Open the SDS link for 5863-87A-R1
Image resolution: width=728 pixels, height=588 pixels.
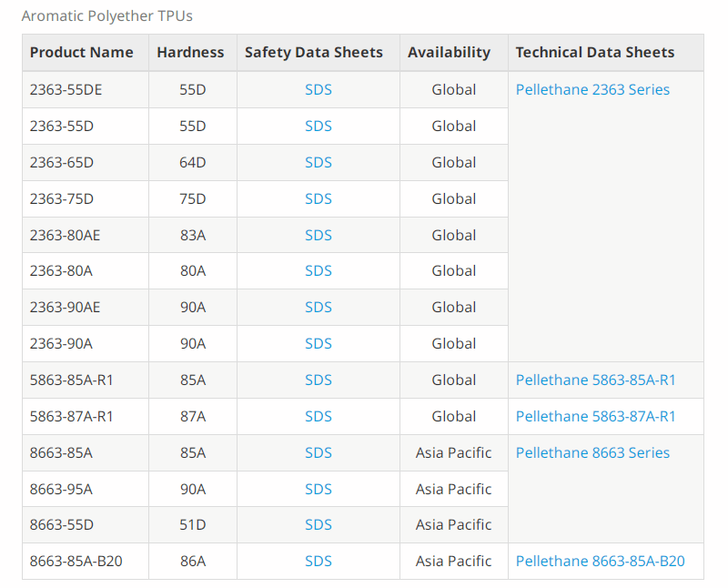(x=318, y=416)
